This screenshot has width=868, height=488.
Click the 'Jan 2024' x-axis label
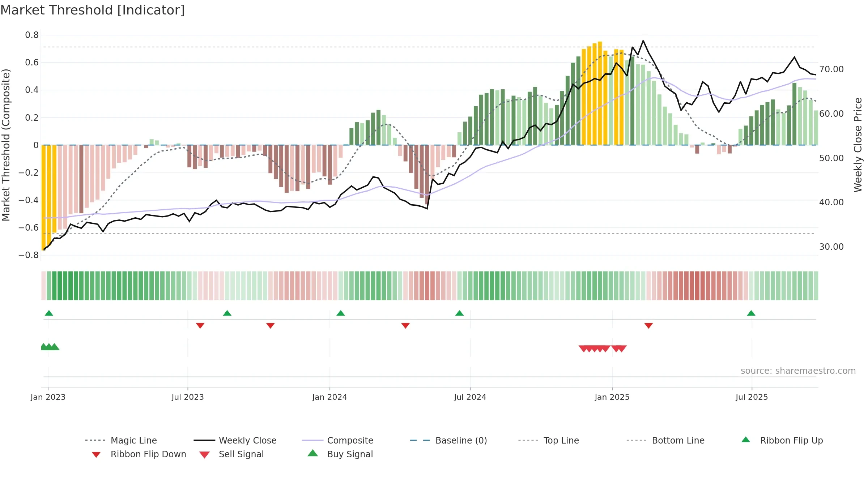click(330, 397)
